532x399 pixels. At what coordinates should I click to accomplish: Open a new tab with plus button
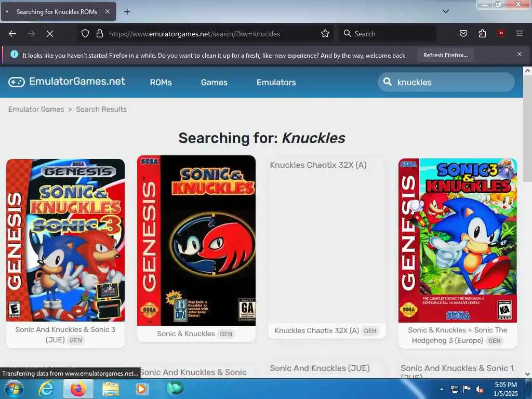click(127, 12)
